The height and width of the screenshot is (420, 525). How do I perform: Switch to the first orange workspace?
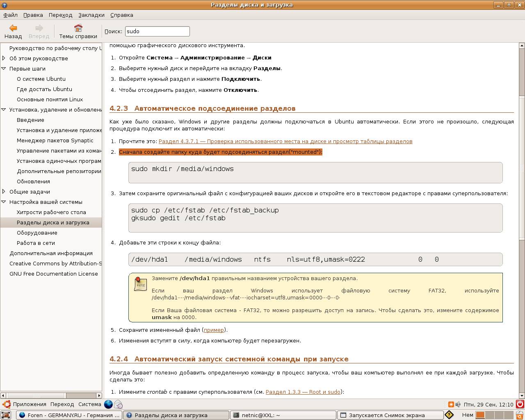(480, 415)
